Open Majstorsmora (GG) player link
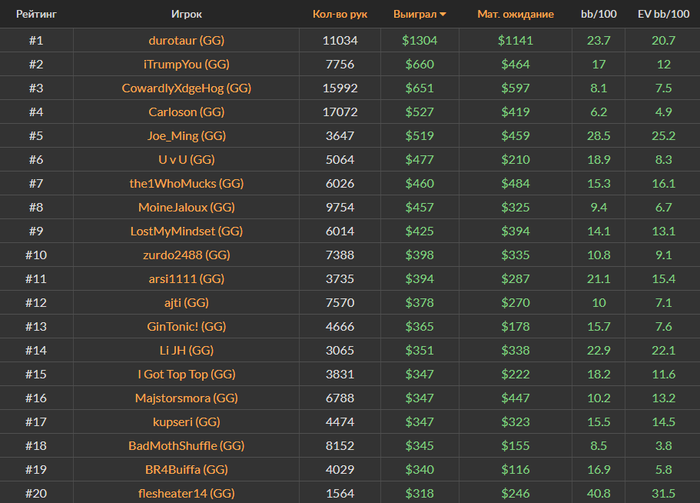Viewport: 700px width, 503px height. coord(186,398)
